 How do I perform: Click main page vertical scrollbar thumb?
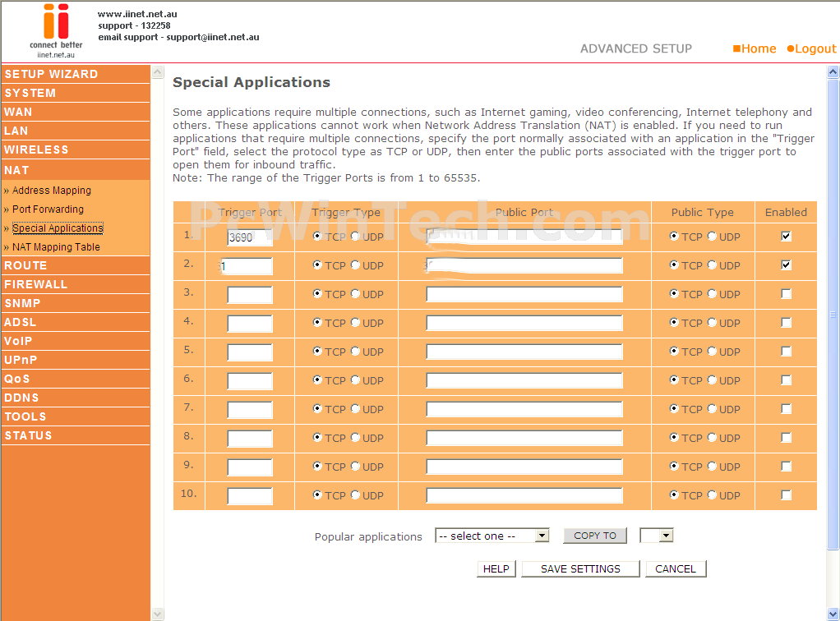(833, 315)
